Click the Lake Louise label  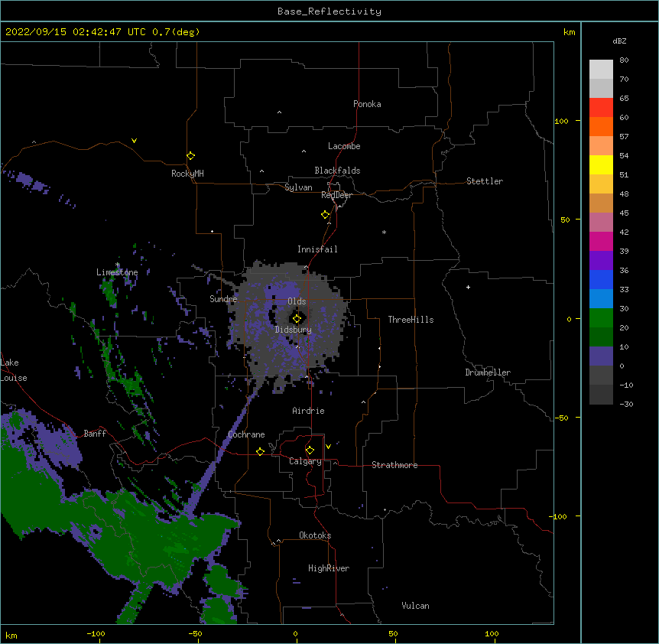click(x=12, y=370)
